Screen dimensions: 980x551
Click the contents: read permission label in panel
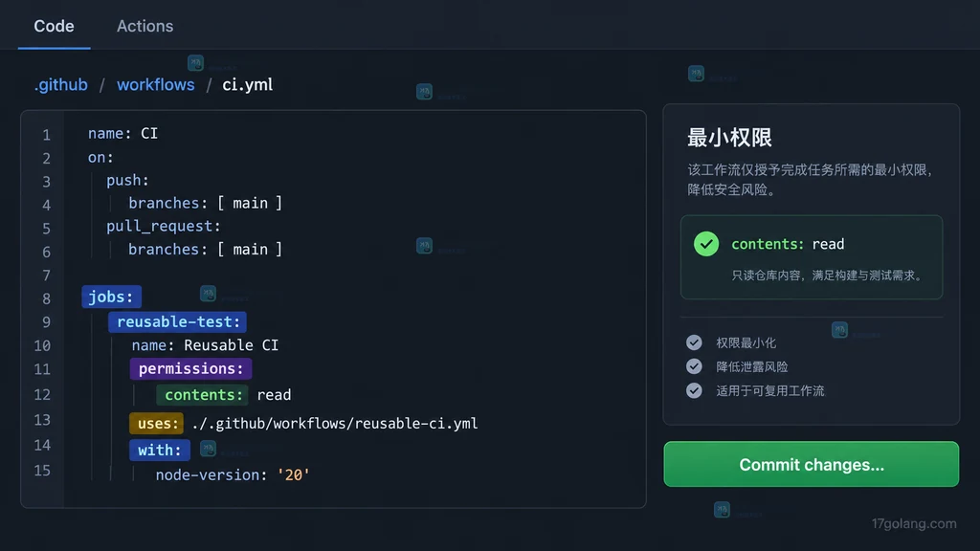788,244
